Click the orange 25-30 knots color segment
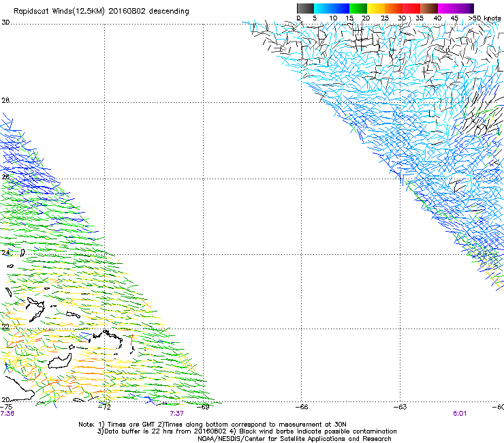Viewport: 504px width, 443px height. pyautogui.click(x=394, y=8)
